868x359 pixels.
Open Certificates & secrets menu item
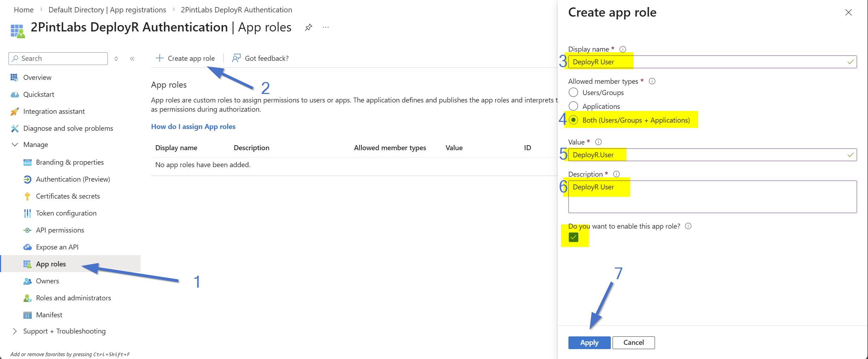coord(68,196)
